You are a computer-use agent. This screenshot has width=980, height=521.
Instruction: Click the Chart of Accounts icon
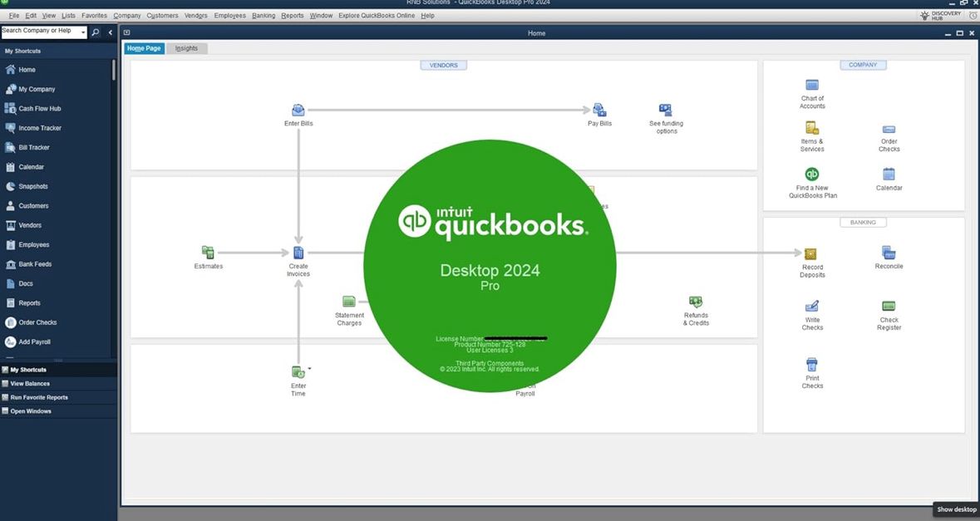(x=812, y=86)
